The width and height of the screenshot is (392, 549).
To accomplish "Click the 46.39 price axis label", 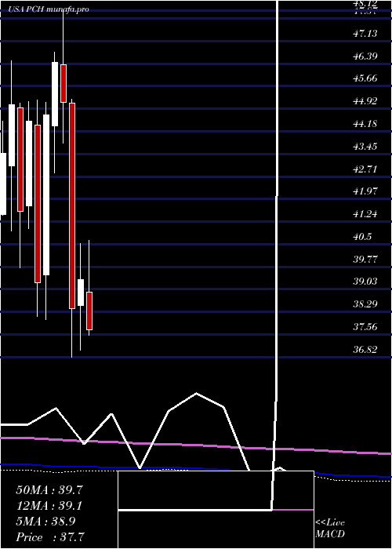I will coord(365,56).
